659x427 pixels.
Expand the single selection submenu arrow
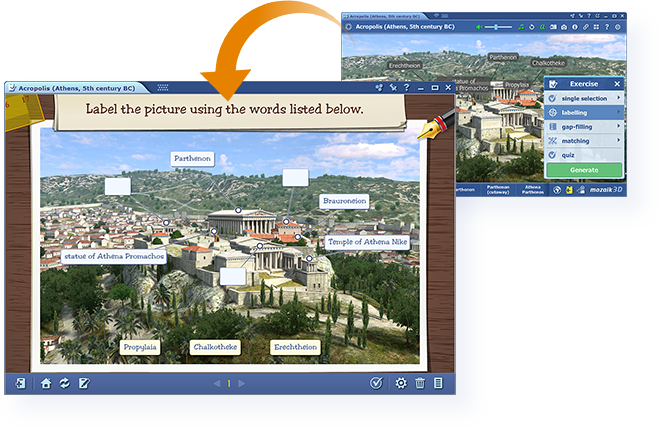pyautogui.click(x=618, y=98)
